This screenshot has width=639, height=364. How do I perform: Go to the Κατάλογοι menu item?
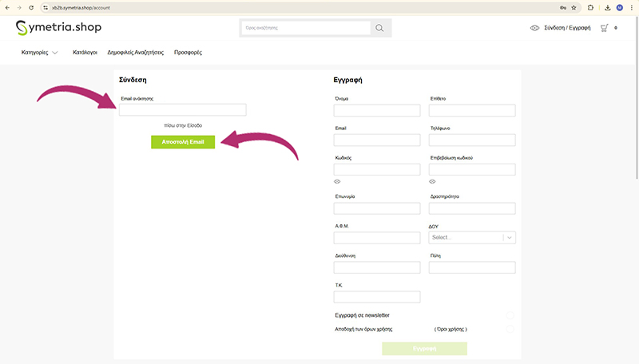pos(84,52)
